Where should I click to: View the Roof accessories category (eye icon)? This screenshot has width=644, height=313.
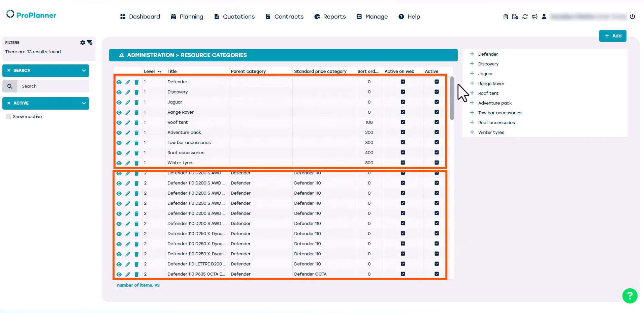tap(119, 153)
